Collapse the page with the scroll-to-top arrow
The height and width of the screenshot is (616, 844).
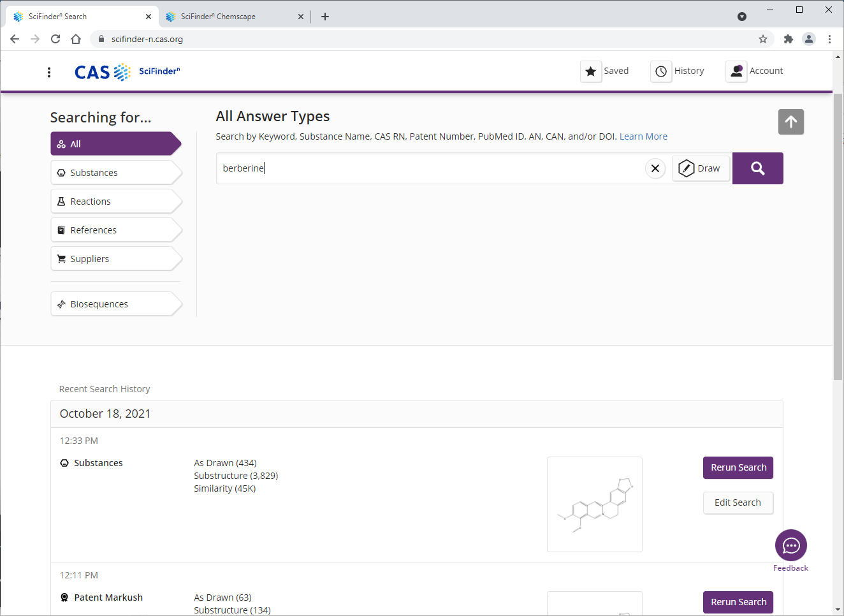(x=790, y=122)
